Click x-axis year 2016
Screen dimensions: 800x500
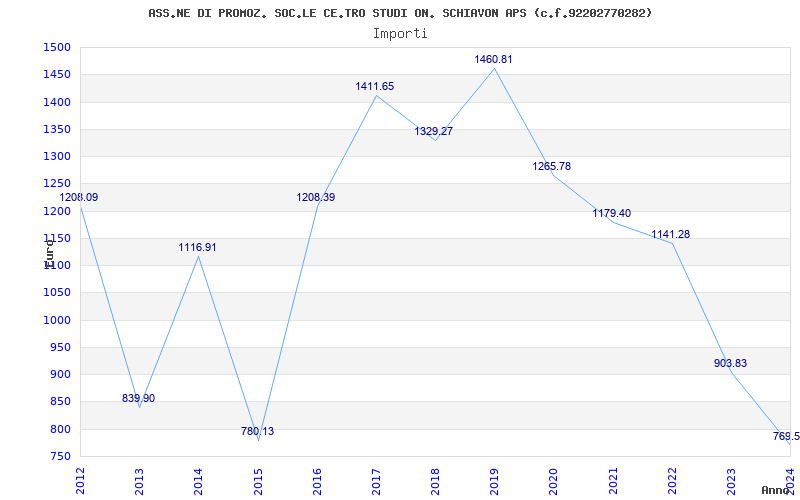[x=317, y=481]
